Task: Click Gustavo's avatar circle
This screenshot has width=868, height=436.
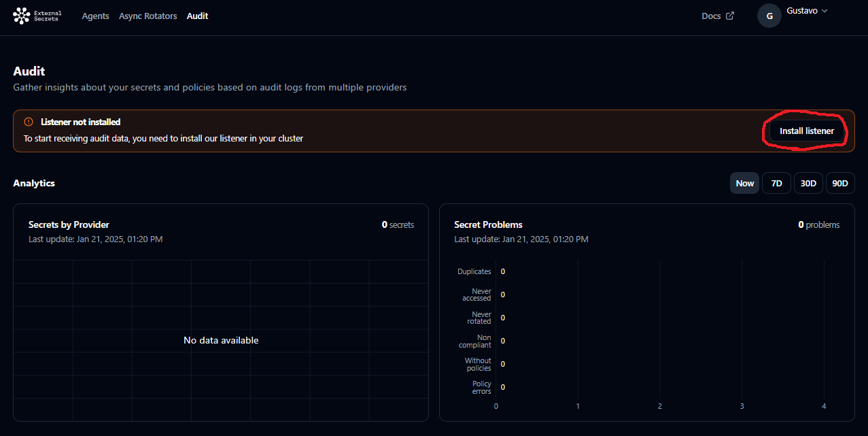Action: tap(769, 15)
